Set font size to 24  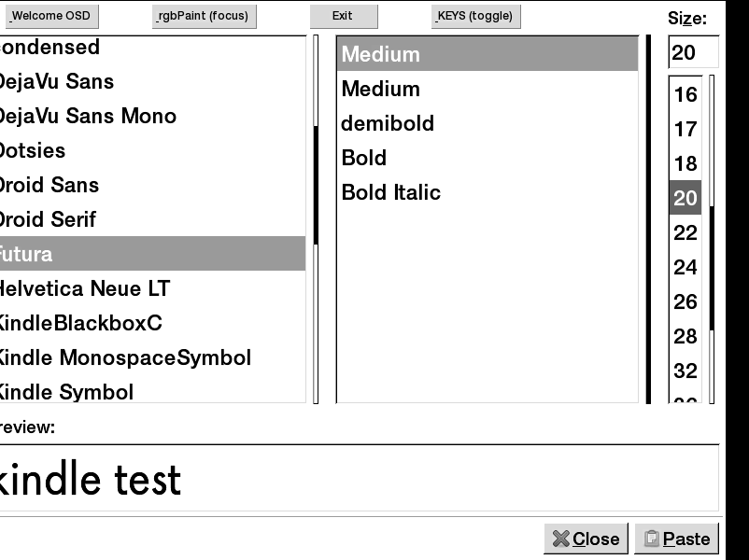(x=685, y=268)
